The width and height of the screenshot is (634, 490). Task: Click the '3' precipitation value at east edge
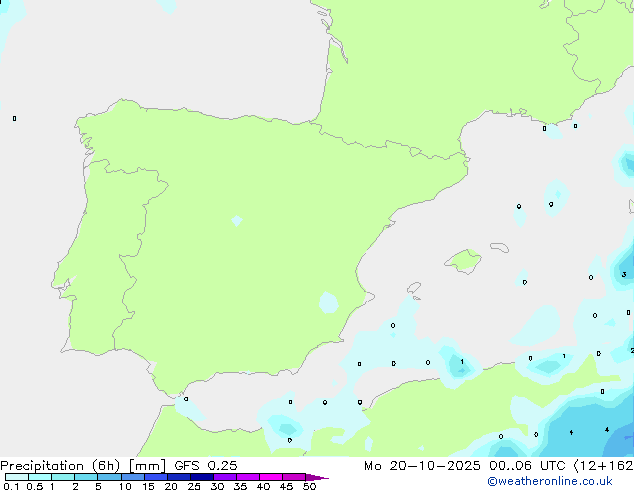[x=624, y=275]
